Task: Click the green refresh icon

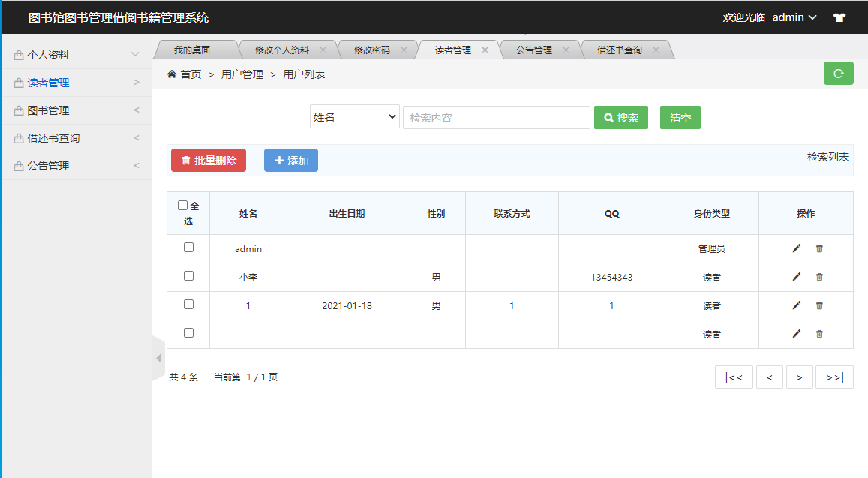Action: 838,73
